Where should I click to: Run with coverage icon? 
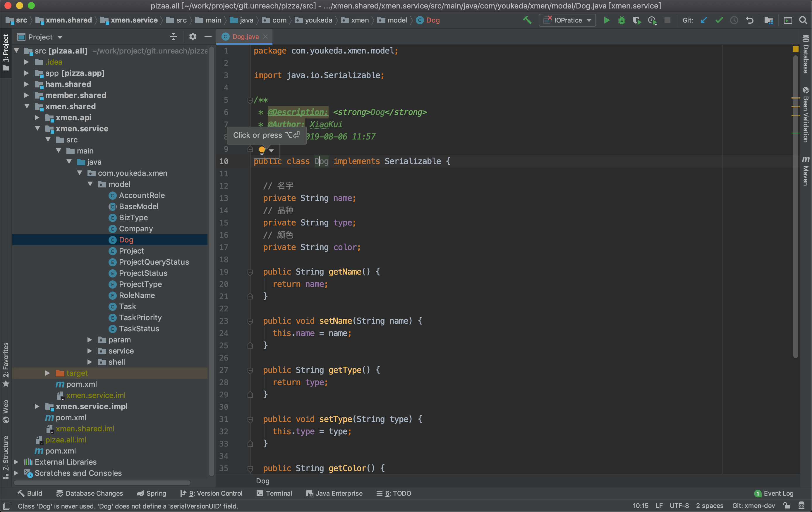pos(637,20)
